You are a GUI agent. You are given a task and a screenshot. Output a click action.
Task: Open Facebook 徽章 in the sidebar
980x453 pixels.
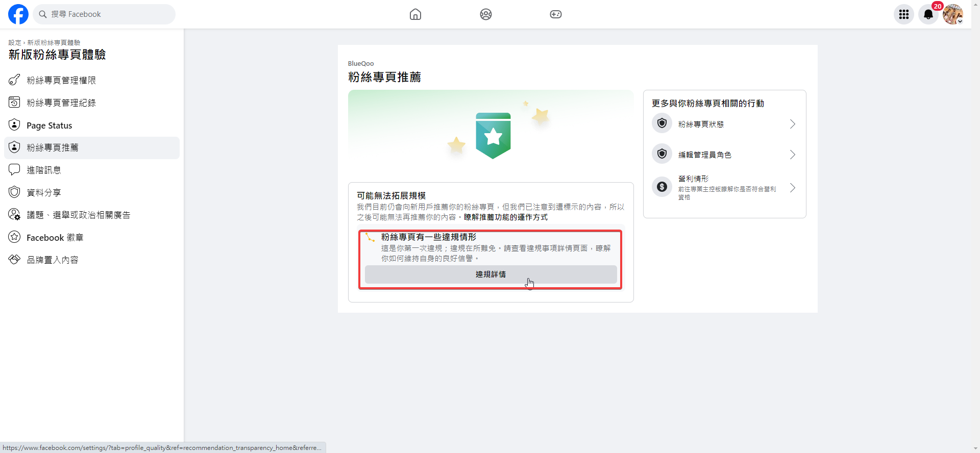(55, 237)
